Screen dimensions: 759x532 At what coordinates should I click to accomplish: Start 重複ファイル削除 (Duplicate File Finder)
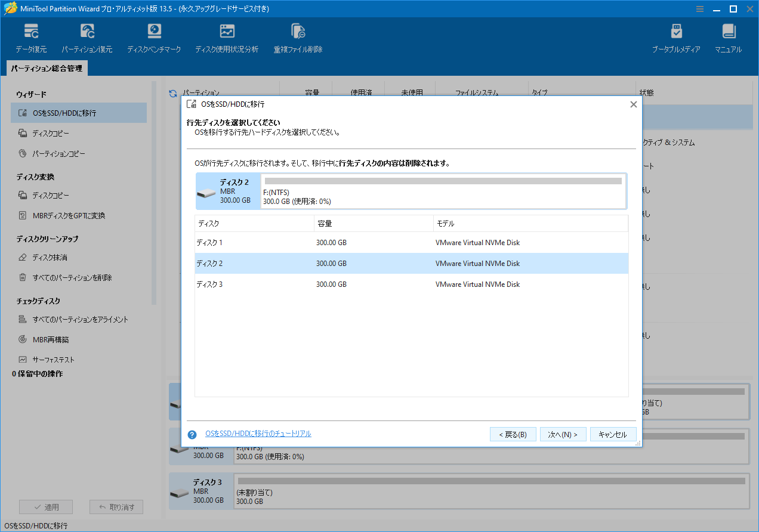coord(297,37)
